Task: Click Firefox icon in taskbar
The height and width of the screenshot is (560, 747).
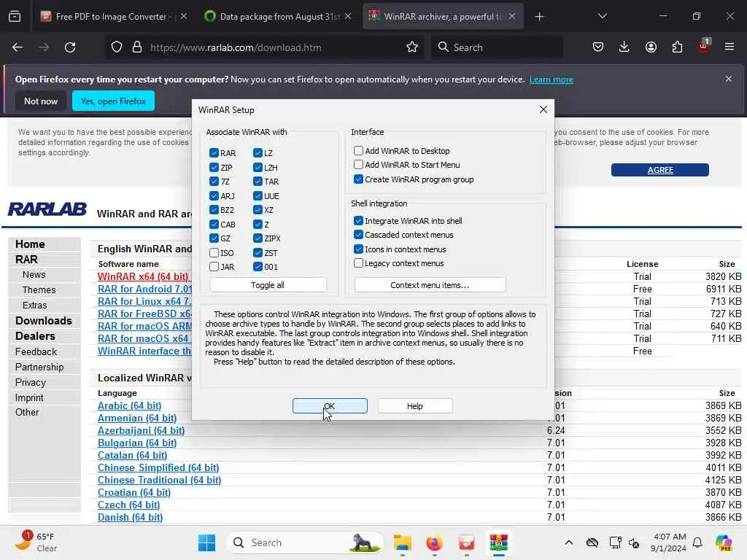Action: pos(435,542)
